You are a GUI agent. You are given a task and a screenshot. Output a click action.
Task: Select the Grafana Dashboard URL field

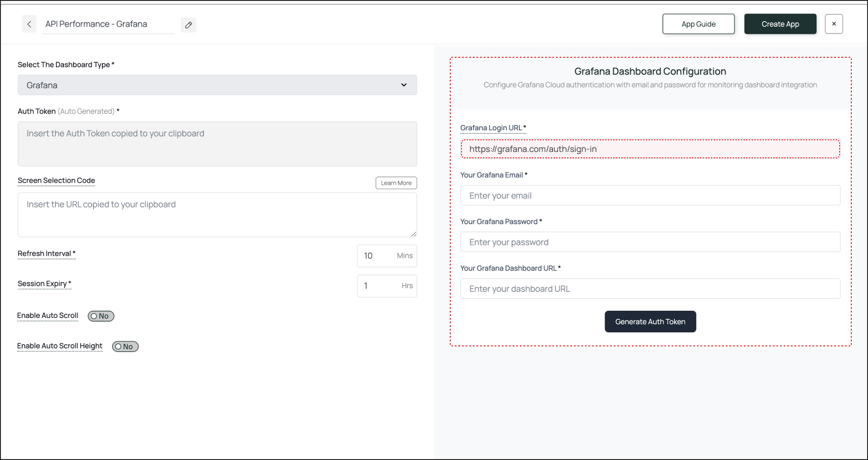[x=650, y=289]
